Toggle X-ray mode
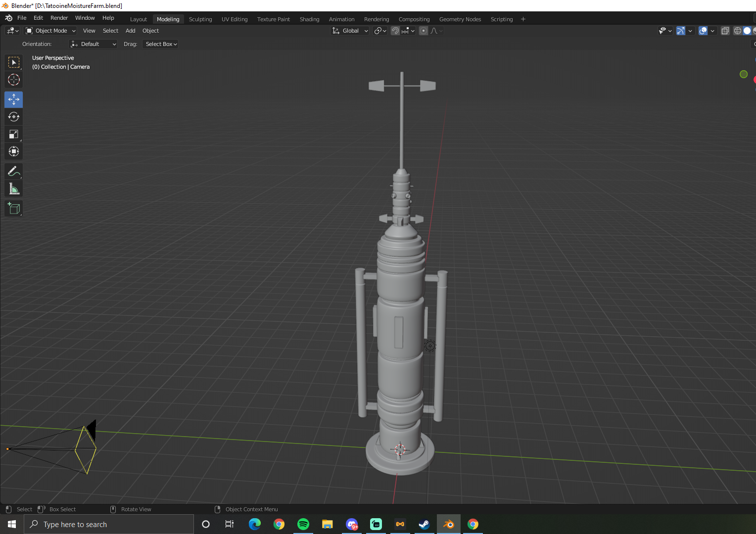The image size is (756, 534). [725, 31]
